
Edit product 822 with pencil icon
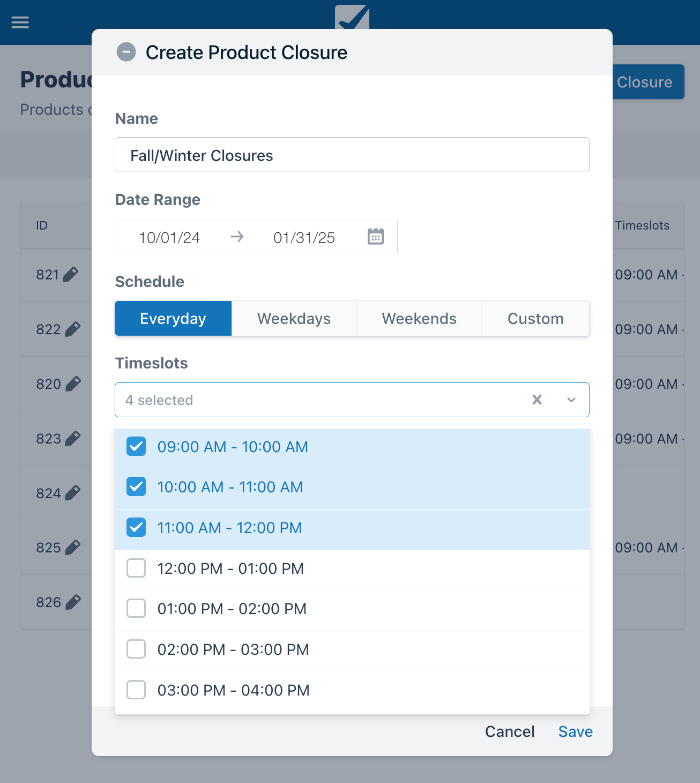tap(73, 329)
